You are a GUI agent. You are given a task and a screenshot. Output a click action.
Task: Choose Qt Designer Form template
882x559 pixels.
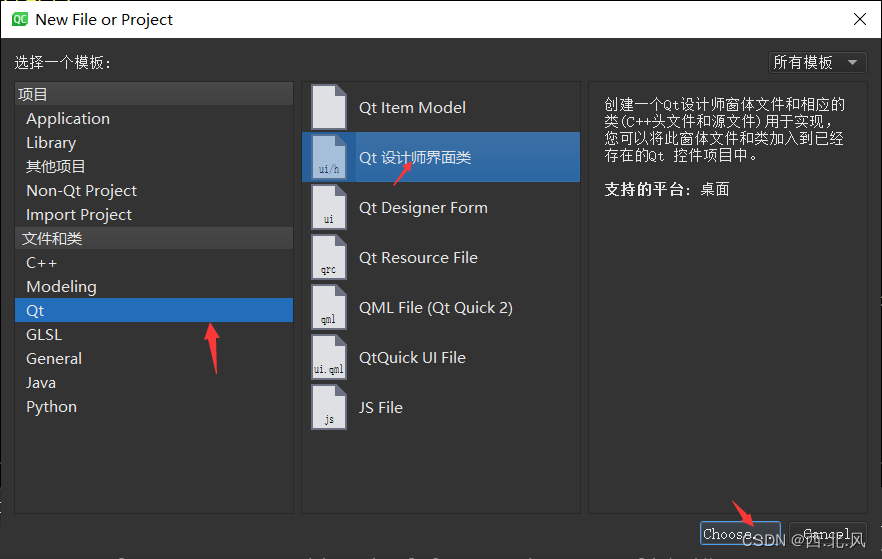[x=441, y=207]
